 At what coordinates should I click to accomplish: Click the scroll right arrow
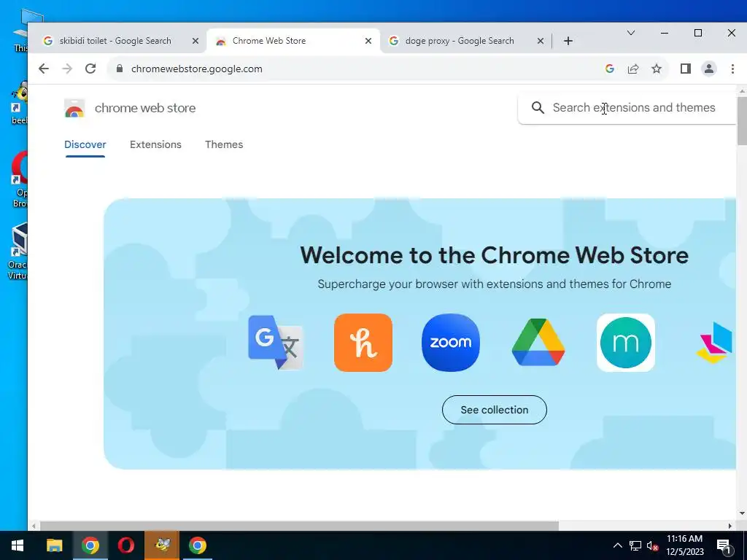(729, 526)
